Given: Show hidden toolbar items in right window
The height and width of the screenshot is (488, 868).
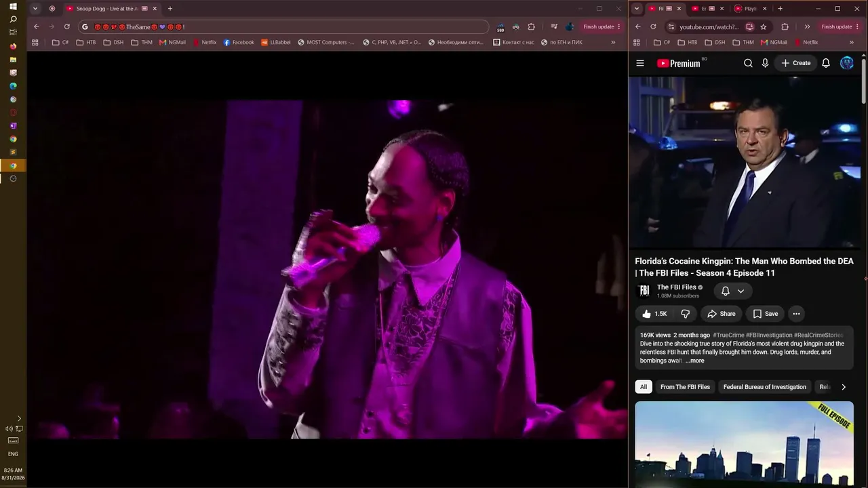Looking at the screenshot, I should 807,27.
